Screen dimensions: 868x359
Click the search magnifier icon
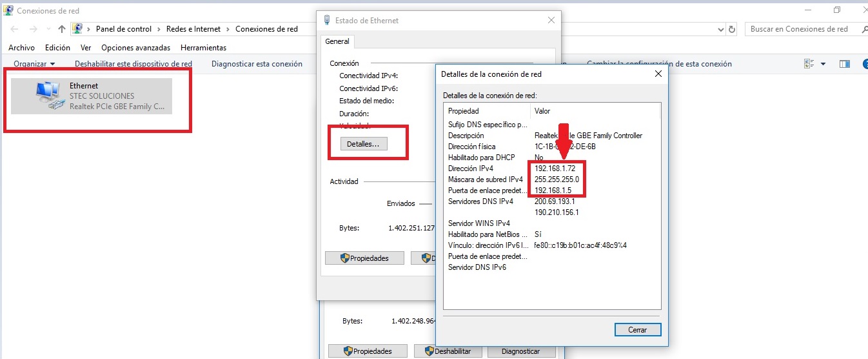click(864, 29)
